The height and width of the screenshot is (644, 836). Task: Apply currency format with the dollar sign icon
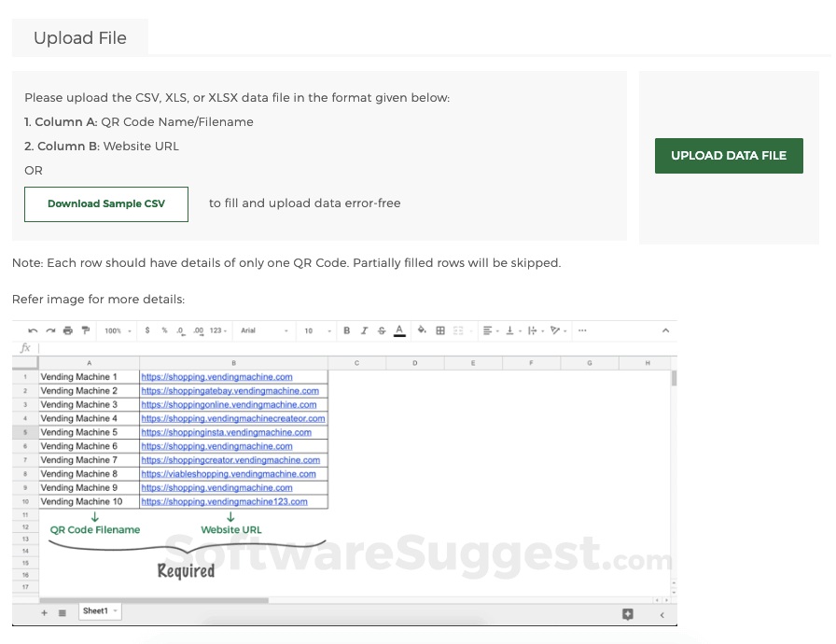(147, 330)
